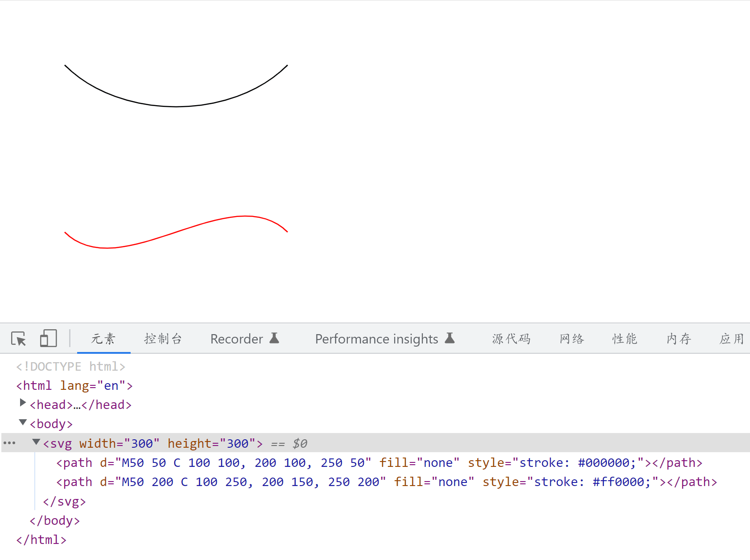Open the 源代码 tab
Image resolution: width=750 pixels, height=560 pixels.
point(511,339)
